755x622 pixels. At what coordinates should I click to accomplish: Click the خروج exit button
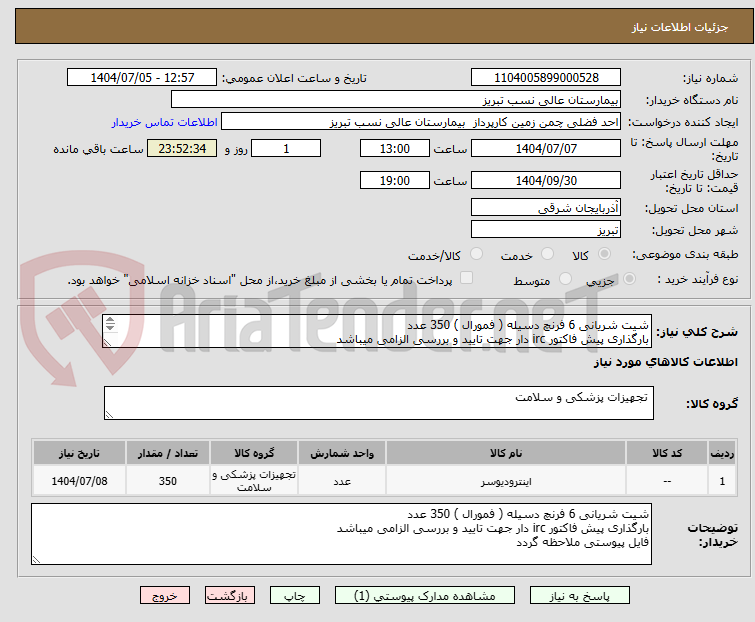[165, 596]
